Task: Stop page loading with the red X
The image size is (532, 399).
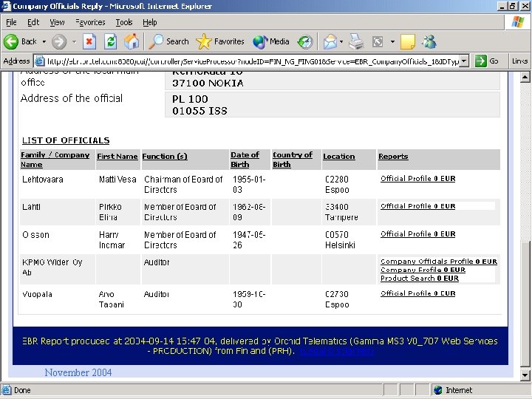Action: click(x=89, y=41)
